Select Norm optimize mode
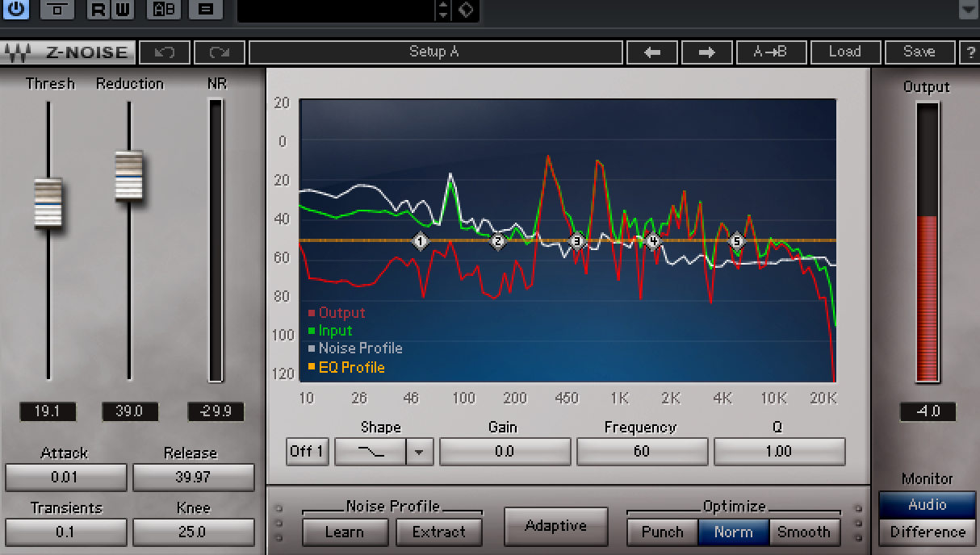Viewport: 980px width, 555px height. tap(733, 532)
